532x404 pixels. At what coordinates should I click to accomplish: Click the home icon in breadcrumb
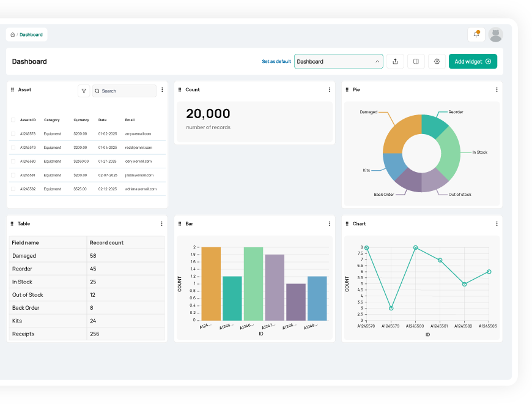click(x=13, y=35)
